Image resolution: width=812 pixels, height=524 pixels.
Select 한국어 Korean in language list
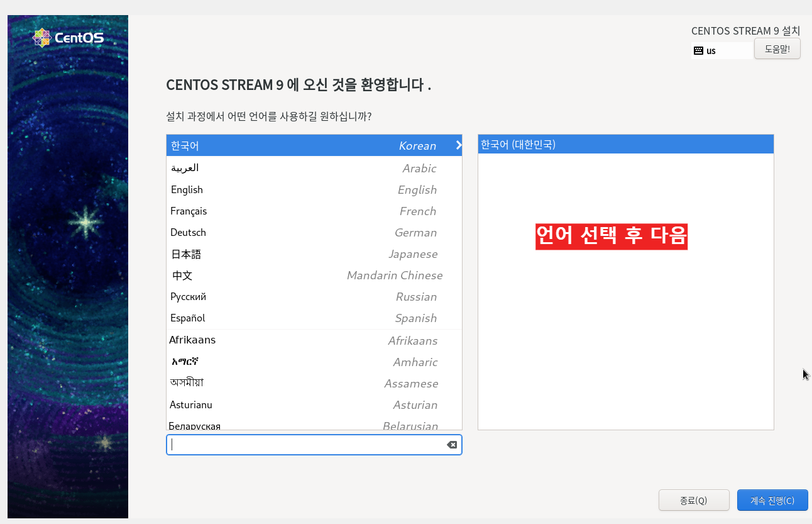tap(314, 145)
